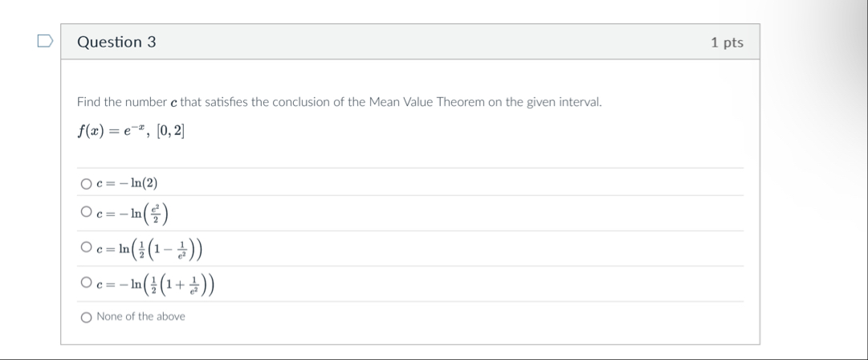Click the words "Mean Value Theorem" in prompt
Viewport: 868px width, 360px height.
pyautogui.click(x=424, y=103)
